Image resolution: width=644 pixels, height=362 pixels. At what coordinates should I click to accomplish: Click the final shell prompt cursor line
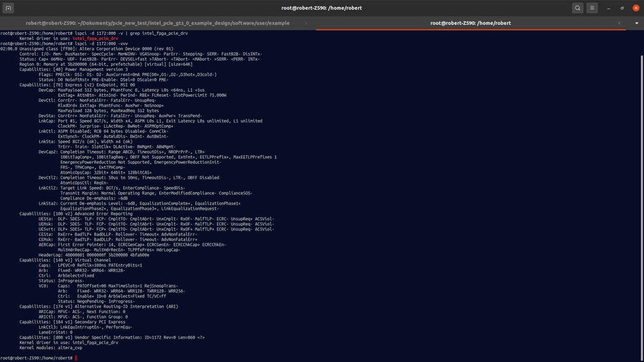(39, 358)
